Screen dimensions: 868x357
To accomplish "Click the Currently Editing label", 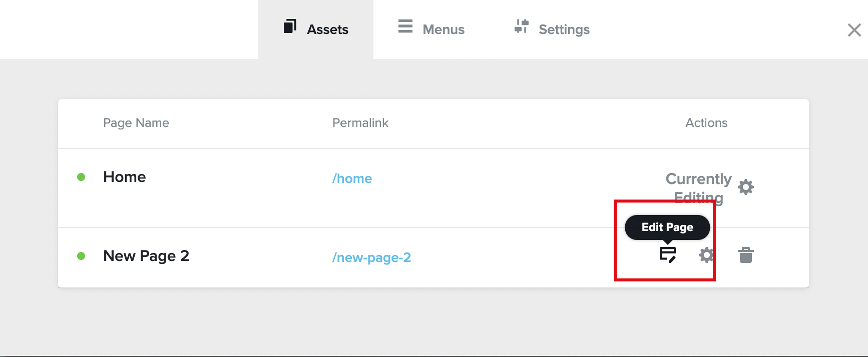I will pos(698,179).
